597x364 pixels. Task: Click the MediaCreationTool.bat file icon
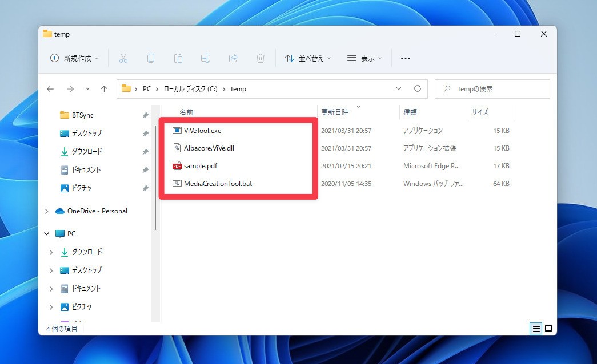(x=177, y=183)
